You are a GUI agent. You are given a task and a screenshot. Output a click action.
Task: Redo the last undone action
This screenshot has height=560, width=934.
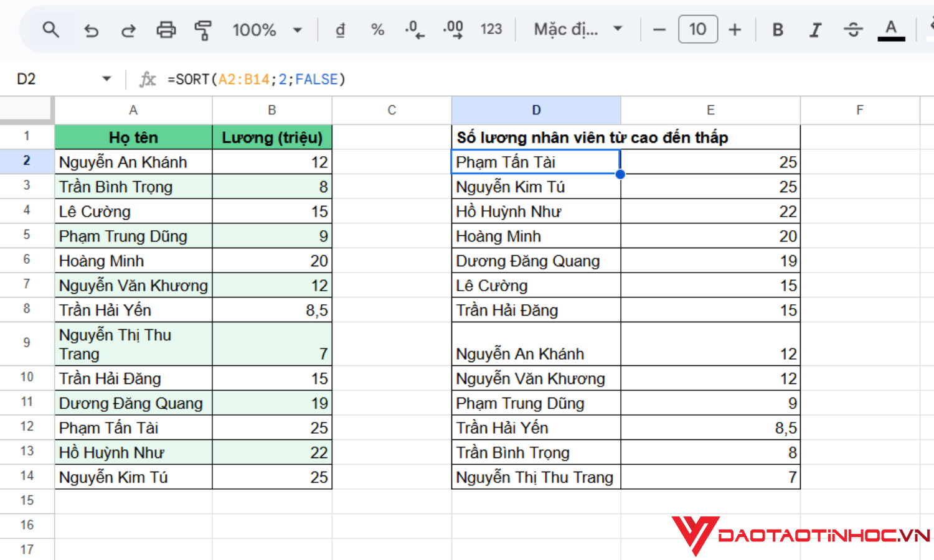(x=128, y=30)
